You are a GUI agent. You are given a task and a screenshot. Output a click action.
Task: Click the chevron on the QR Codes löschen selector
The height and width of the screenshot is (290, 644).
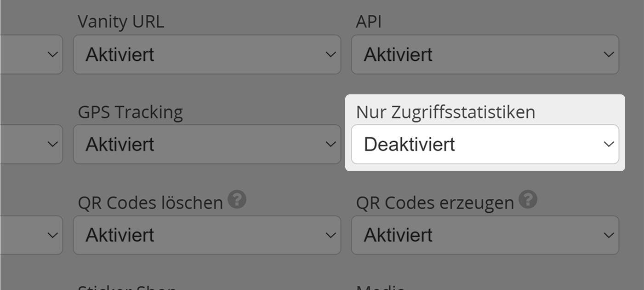(x=331, y=235)
